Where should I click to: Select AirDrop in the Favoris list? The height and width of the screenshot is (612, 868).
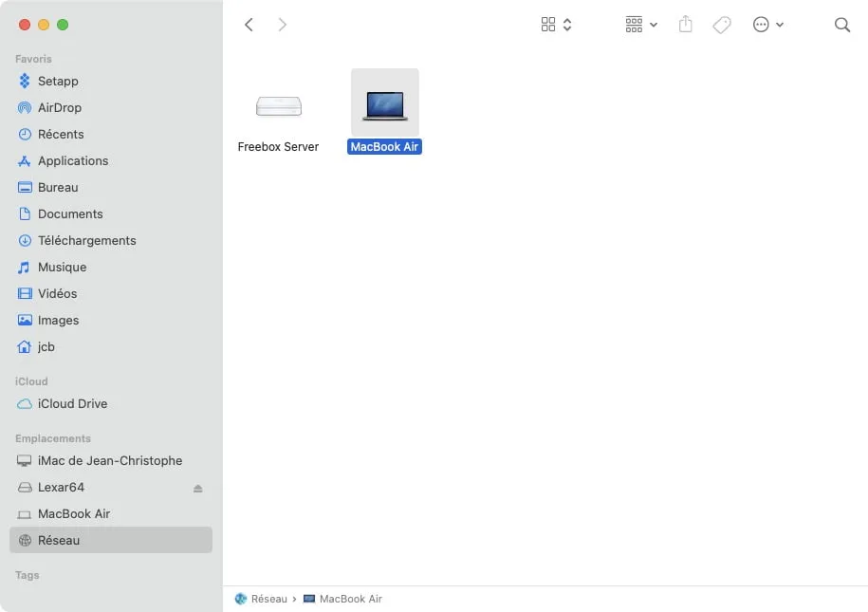point(111,107)
